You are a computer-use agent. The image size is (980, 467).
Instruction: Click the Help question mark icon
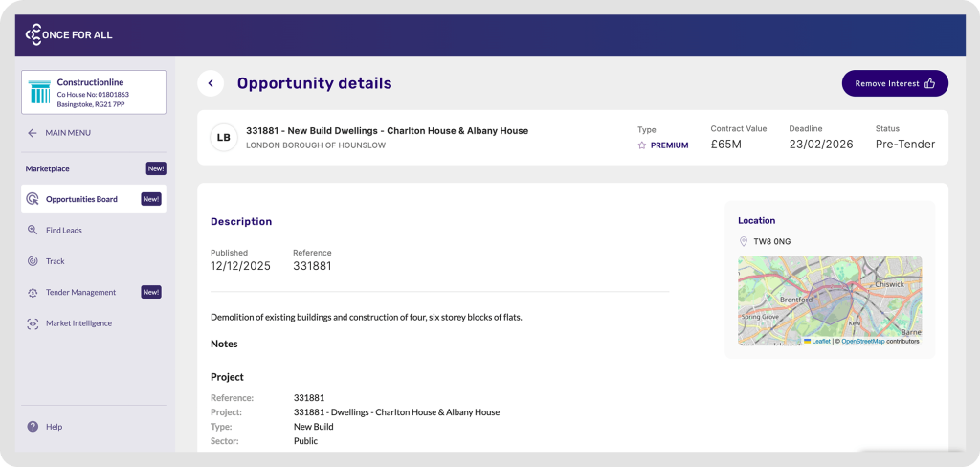33,427
